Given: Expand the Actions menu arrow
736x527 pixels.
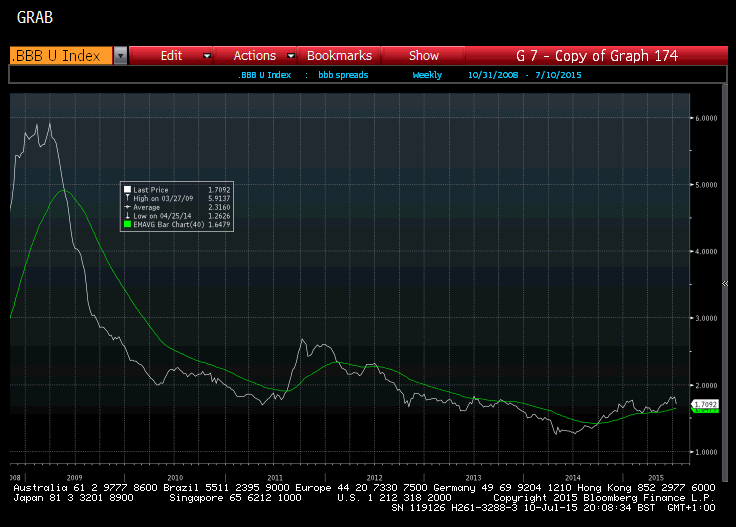Looking at the screenshot, I should tap(290, 56).
